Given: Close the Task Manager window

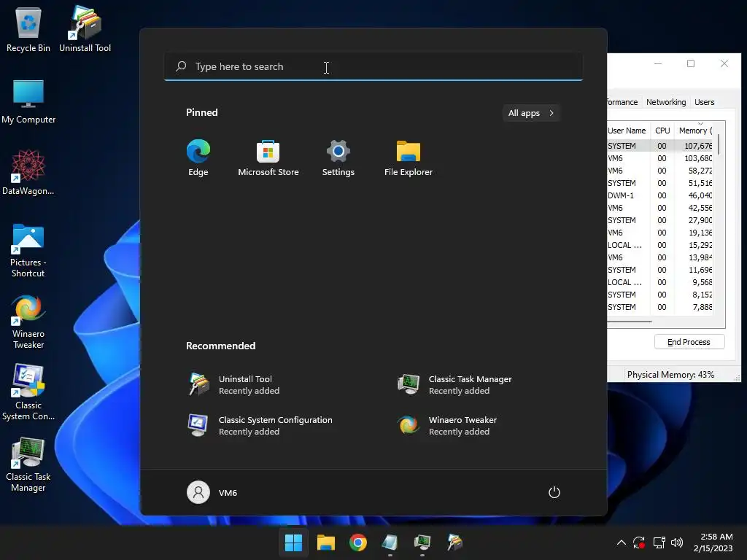Looking at the screenshot, I should click(x=724, y=63).
